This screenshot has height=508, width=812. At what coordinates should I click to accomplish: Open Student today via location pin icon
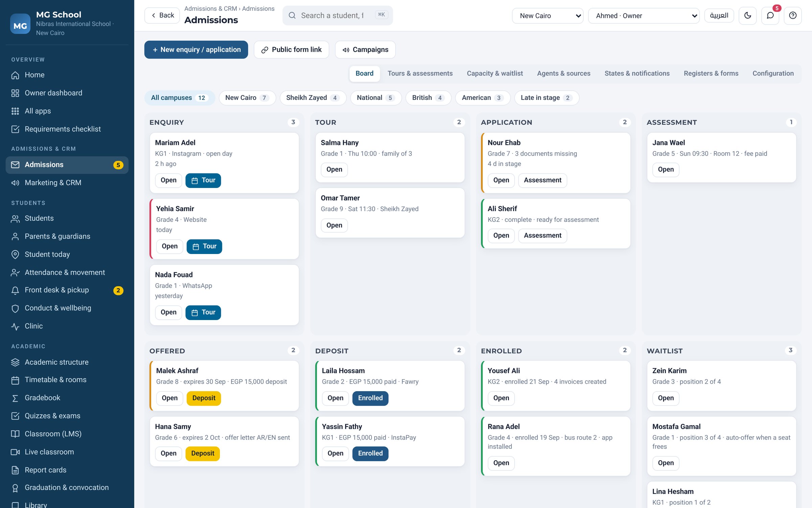[x=15, y=254]
